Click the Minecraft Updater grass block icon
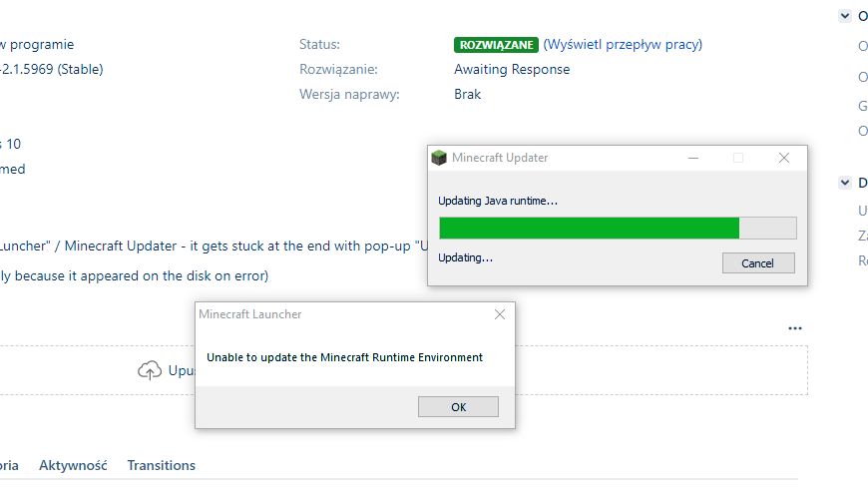868x493 pixels. [439, 158]
